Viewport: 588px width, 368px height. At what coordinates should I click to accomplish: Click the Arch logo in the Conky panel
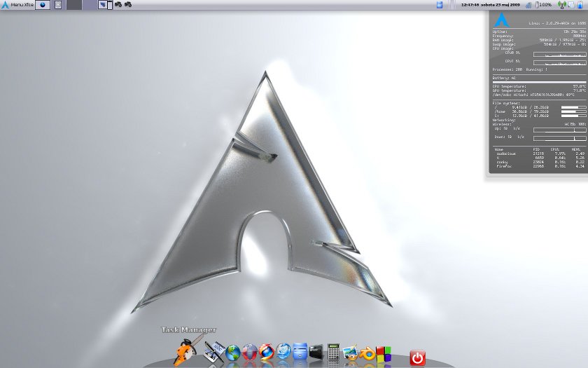(x=501, y=20)
